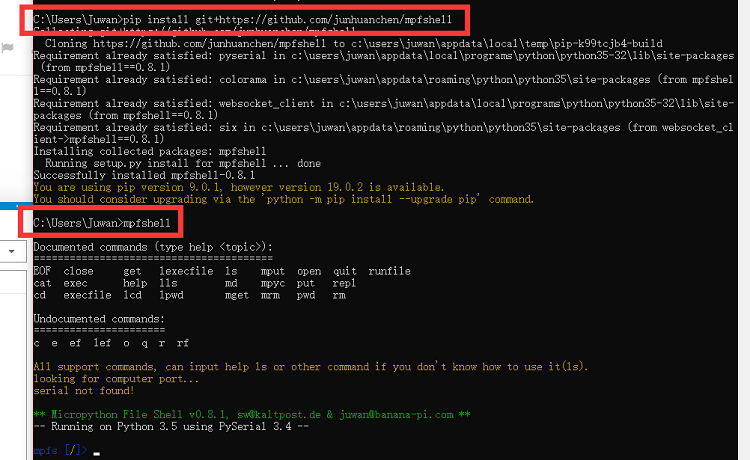This screenshot has height=460, width=750.
Task: Click the 'md' command name
Action: (231, 283)
